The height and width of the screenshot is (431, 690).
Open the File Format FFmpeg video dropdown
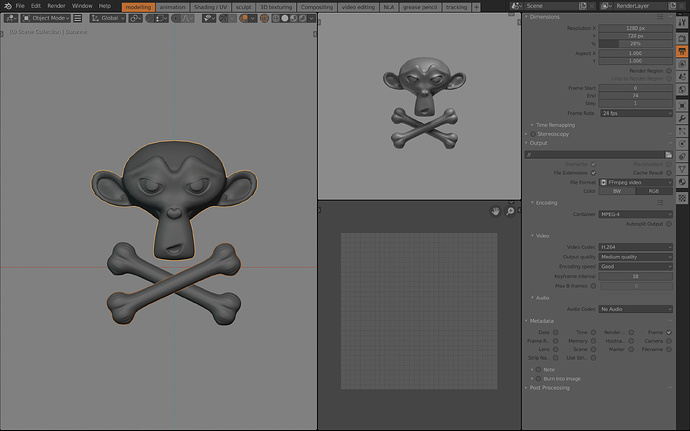coord(636,182)
